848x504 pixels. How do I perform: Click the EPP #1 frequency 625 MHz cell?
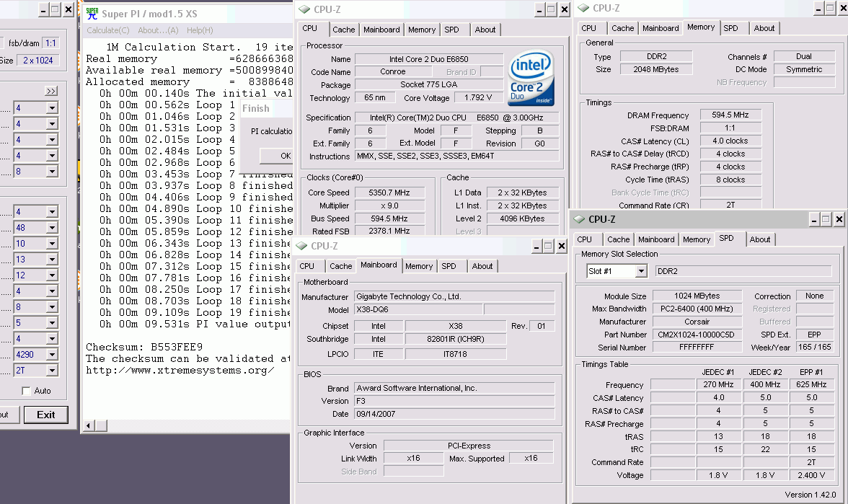click(811, 384)
